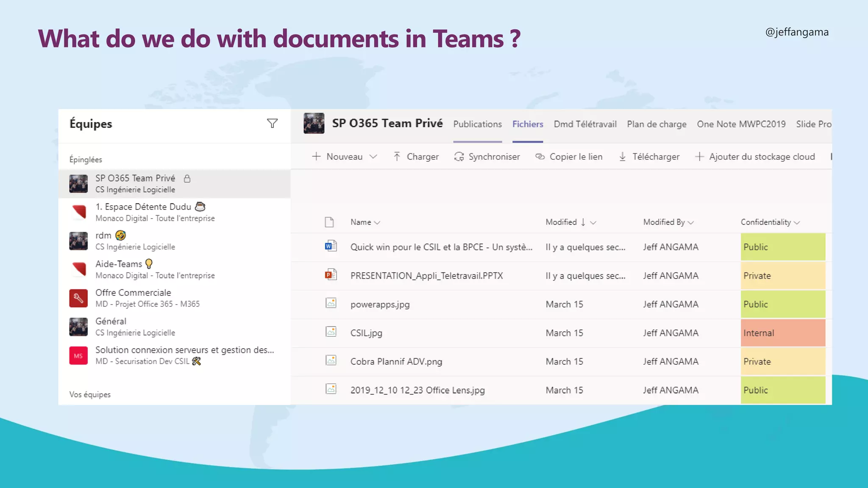868x488 pixels.
Task: Open the CSIL.jpg file
Action: tap(366, 333)
